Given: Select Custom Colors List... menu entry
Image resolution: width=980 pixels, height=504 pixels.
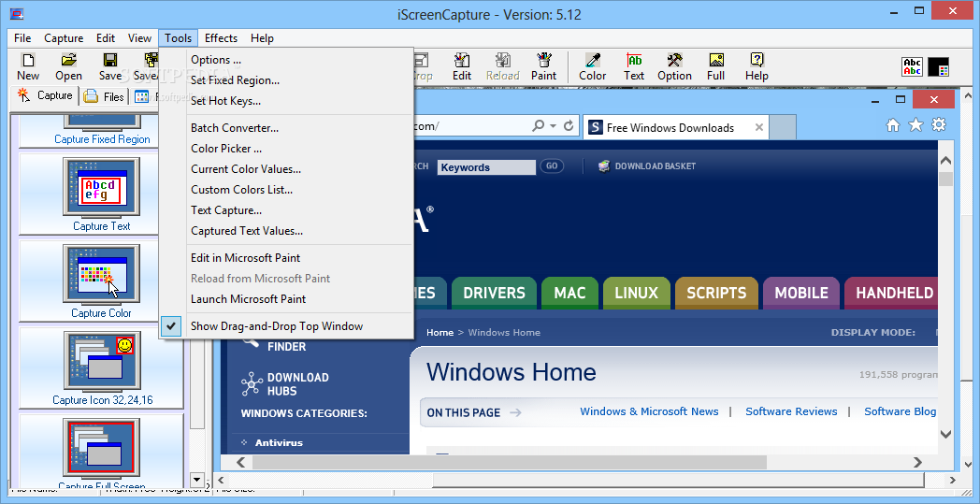Looking at the screenshot, I should click(x=286, y=190).
